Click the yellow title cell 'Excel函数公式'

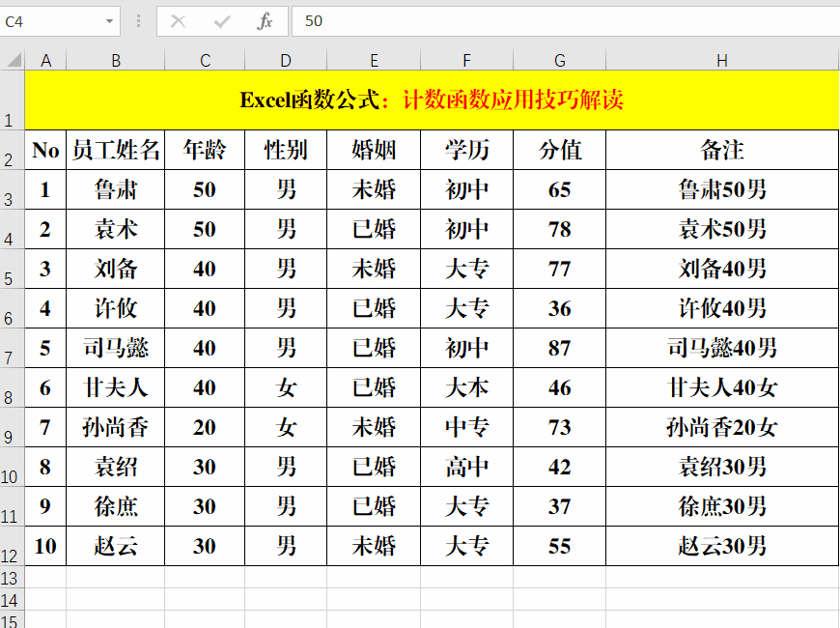click(x=432, y=100)
